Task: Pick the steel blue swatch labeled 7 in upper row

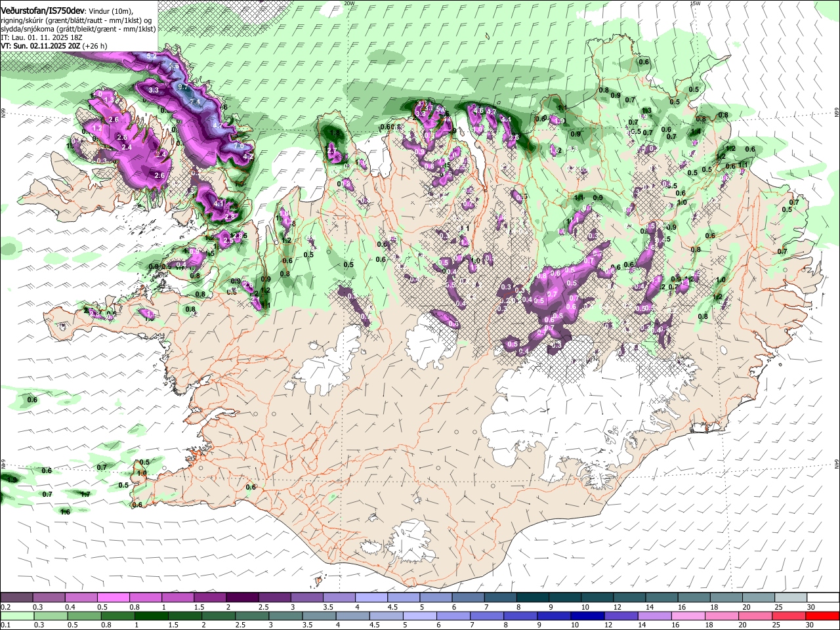Action: pyautogui.click(x=499, y=597)
